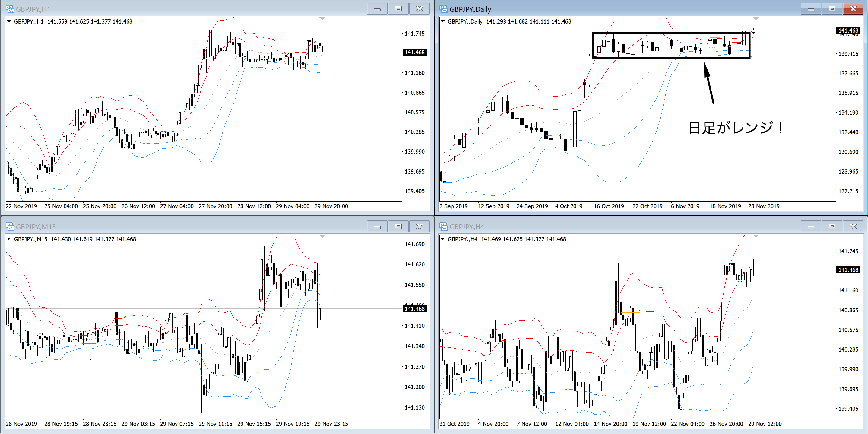
Task: Expand the M15 chart header triangle
Action: tap(9, 239)
